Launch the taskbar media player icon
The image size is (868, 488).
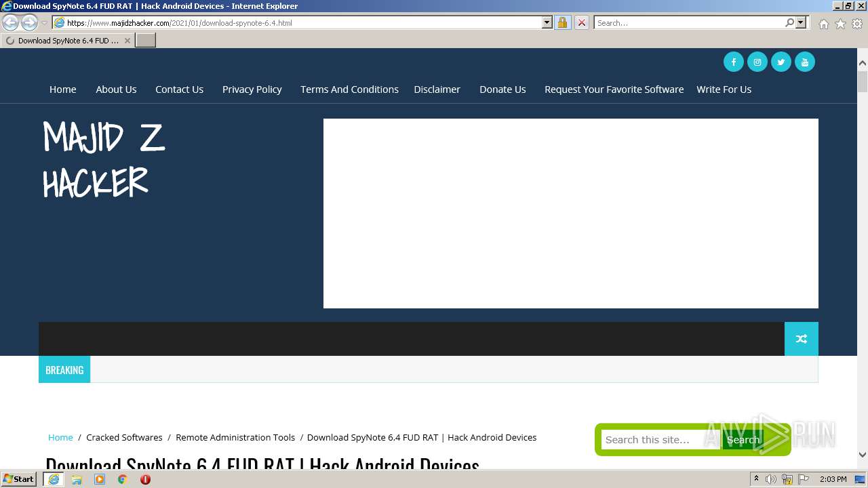pos(100,479)
